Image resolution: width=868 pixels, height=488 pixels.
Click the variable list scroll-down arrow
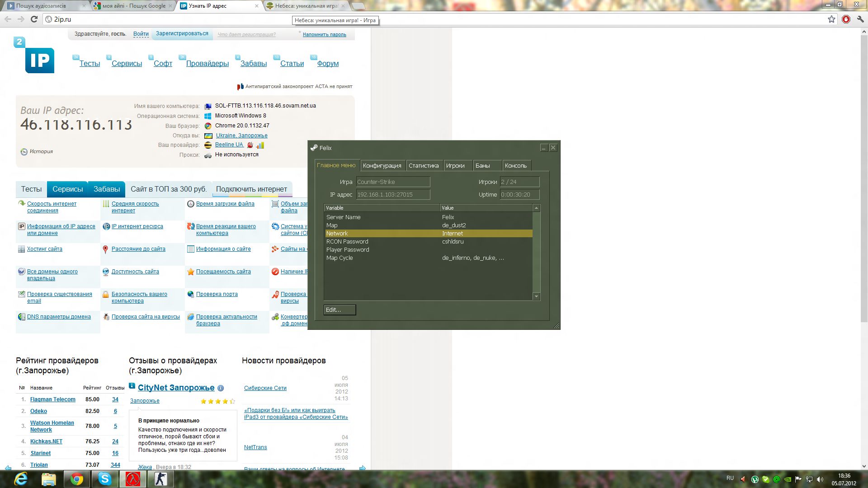[x=537, y=296]
